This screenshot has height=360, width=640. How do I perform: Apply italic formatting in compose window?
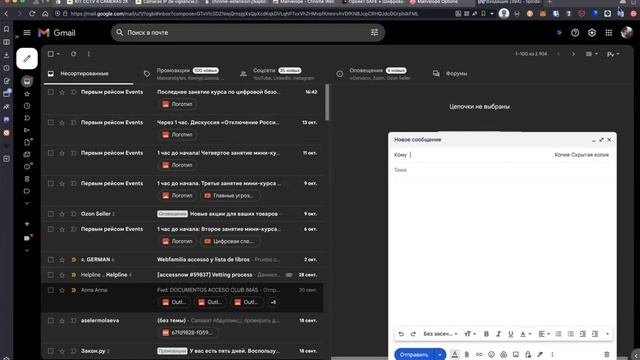click(x=498, y=334)
